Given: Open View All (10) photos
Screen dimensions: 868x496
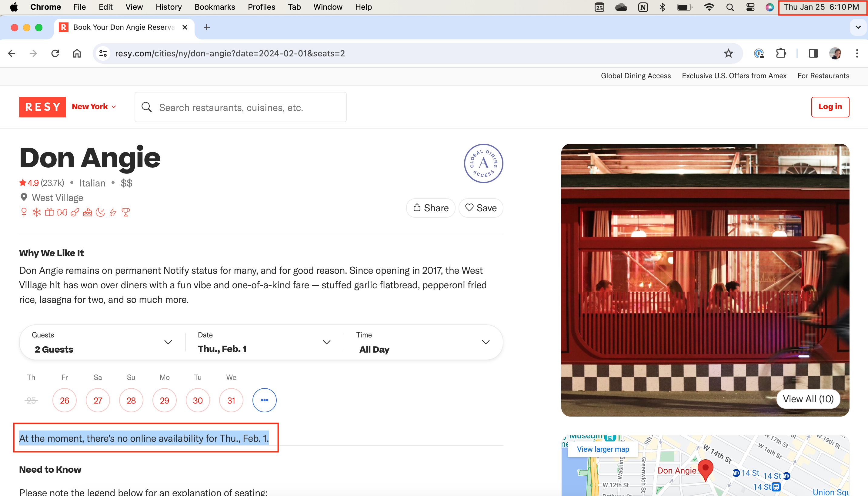Looking at the screenshot, I should [x=808, y=399].
